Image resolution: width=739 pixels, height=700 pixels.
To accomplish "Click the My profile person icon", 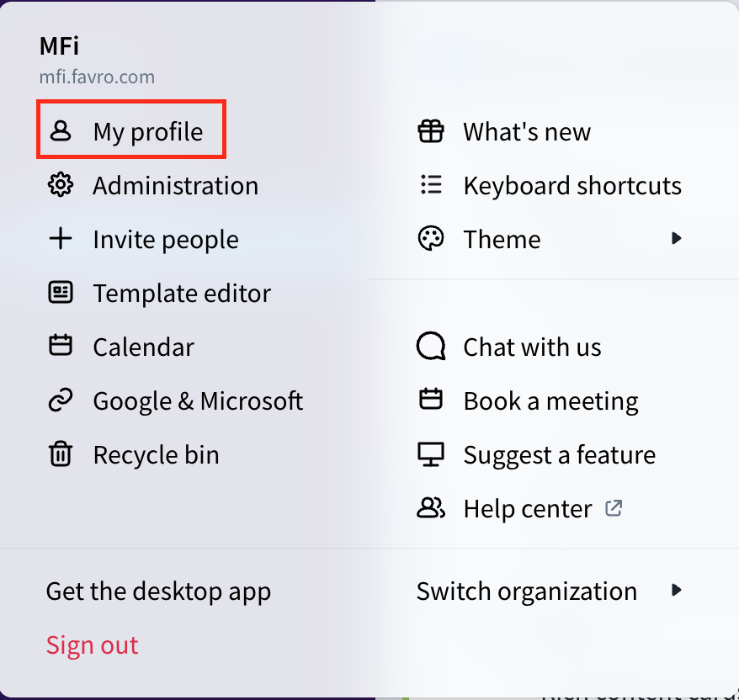I will tap(61, 131).
